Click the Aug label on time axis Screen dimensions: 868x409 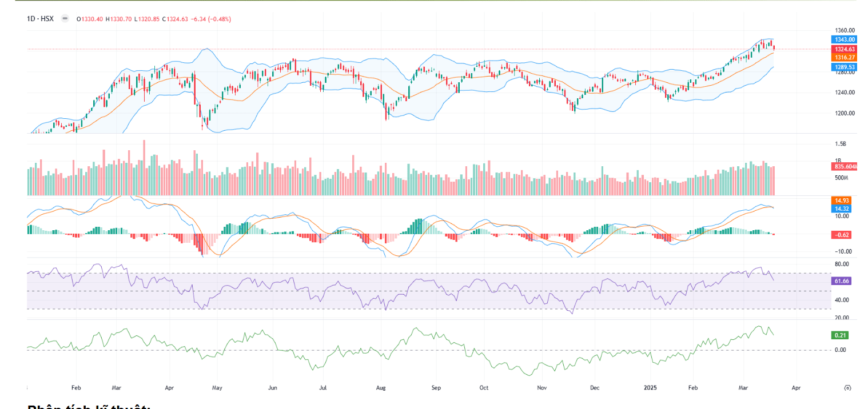click(x=381, y=388)
